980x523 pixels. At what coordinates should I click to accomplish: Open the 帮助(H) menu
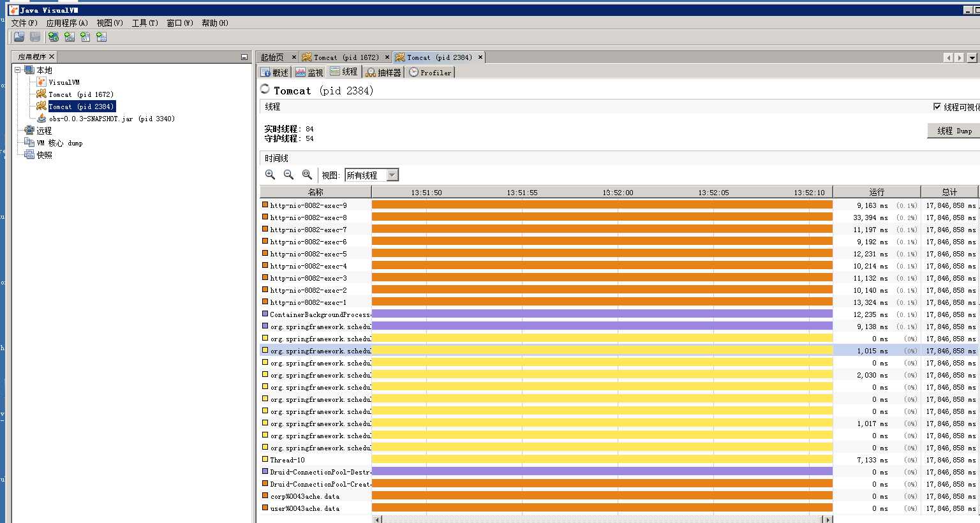(215, 23)
